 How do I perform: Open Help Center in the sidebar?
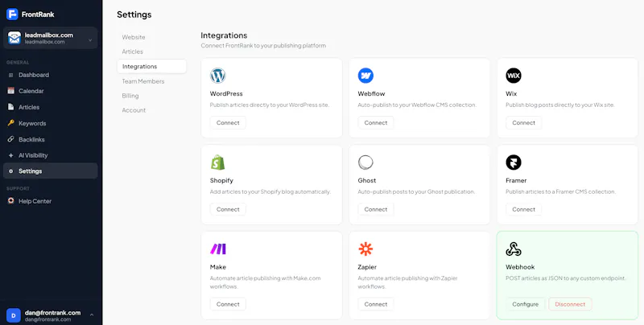point(50,201)
